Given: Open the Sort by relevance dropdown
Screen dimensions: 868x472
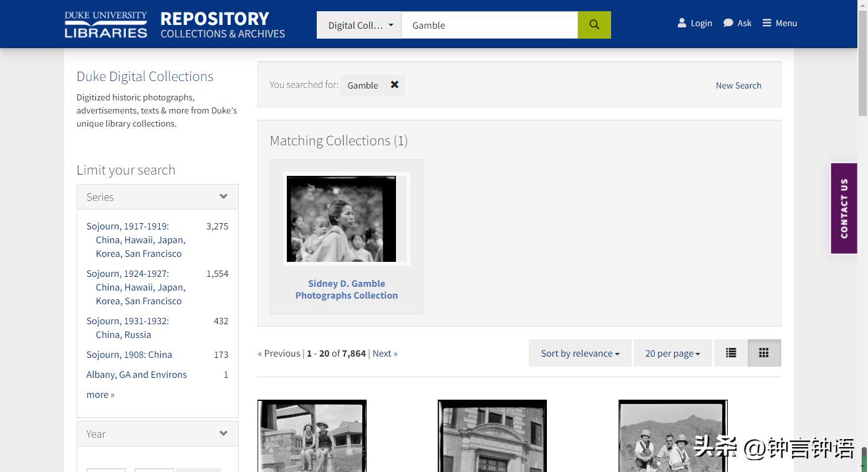Looking at the screenshot, I should point(580,353).
